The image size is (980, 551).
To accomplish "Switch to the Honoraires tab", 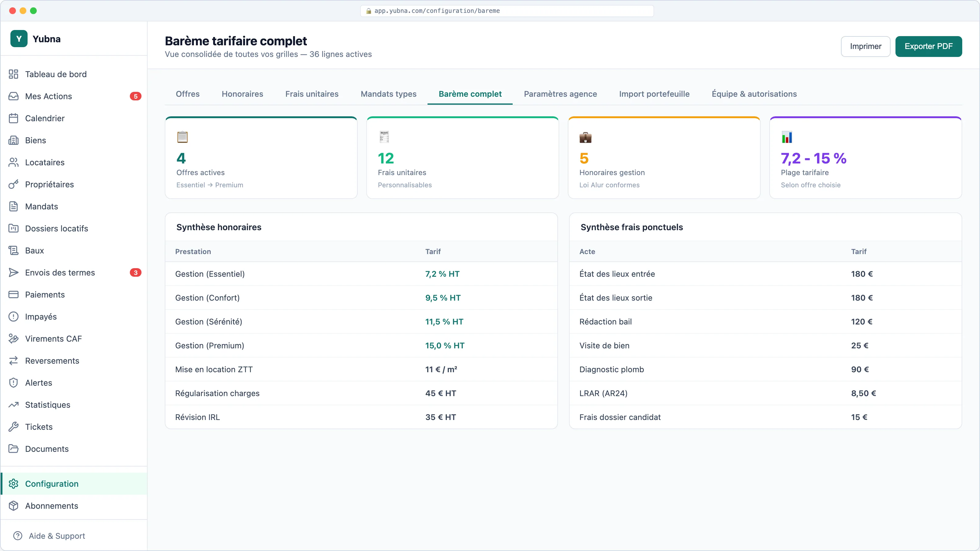I will coord(242,94).
